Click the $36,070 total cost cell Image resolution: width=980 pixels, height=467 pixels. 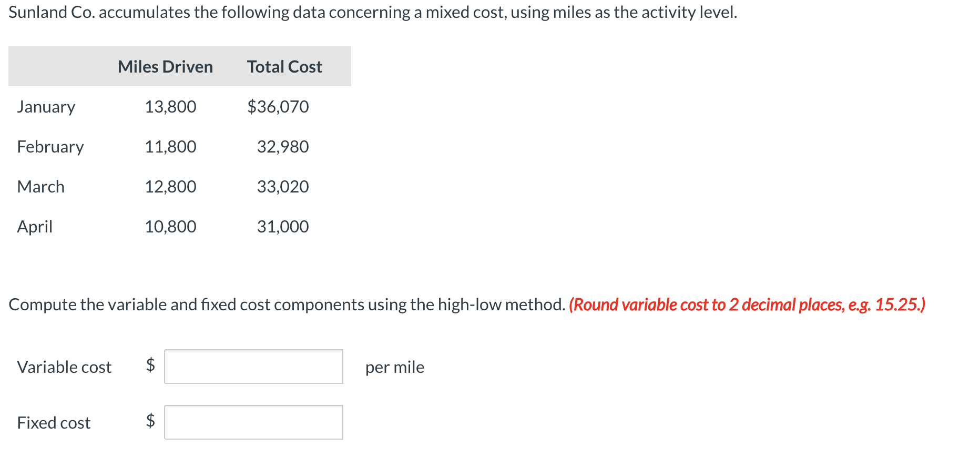[278, 107]
